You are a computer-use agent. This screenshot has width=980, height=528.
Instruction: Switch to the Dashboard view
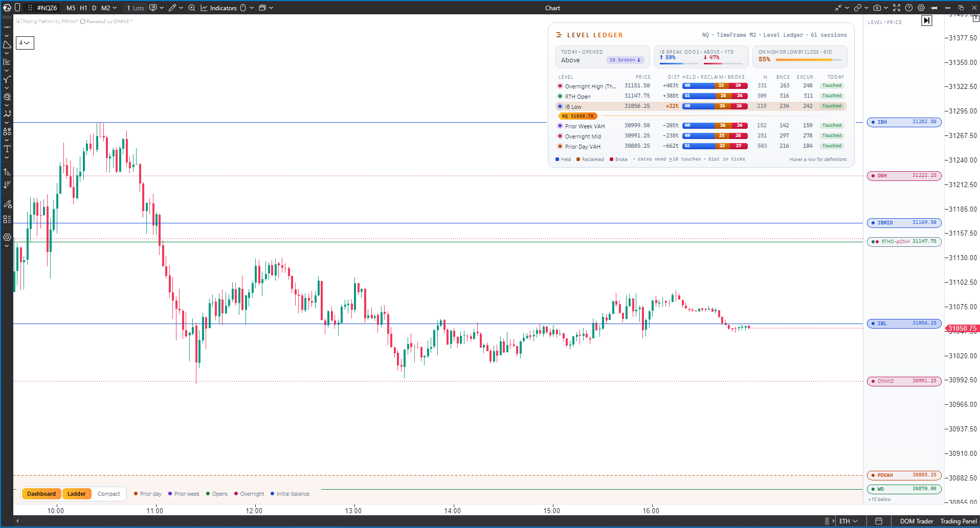[41, 494]
